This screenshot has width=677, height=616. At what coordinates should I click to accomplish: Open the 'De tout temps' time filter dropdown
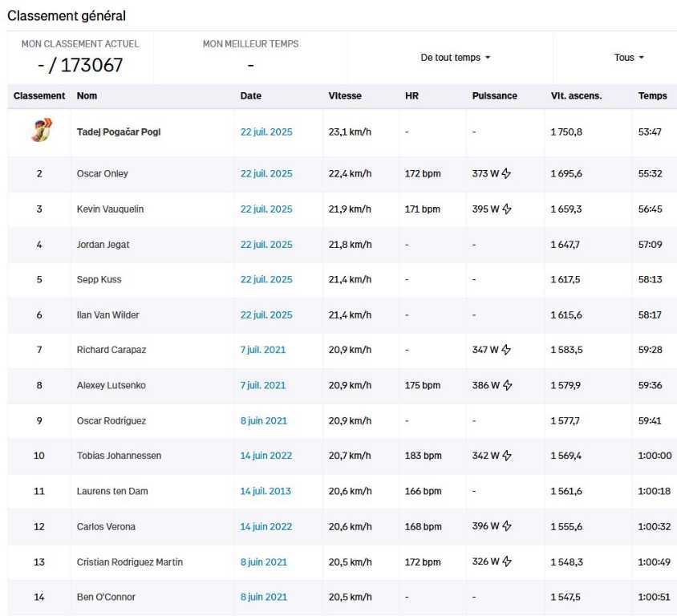456,58
